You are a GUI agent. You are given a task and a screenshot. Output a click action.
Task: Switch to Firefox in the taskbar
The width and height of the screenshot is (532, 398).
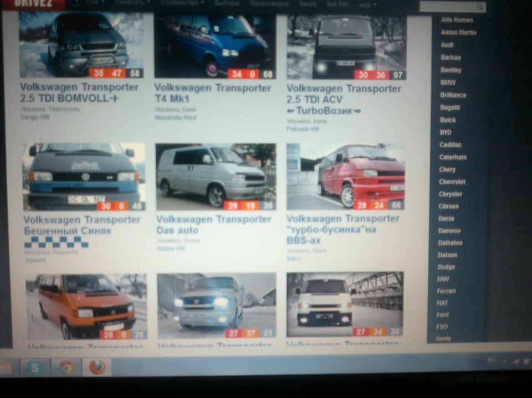tap(97, 368)
